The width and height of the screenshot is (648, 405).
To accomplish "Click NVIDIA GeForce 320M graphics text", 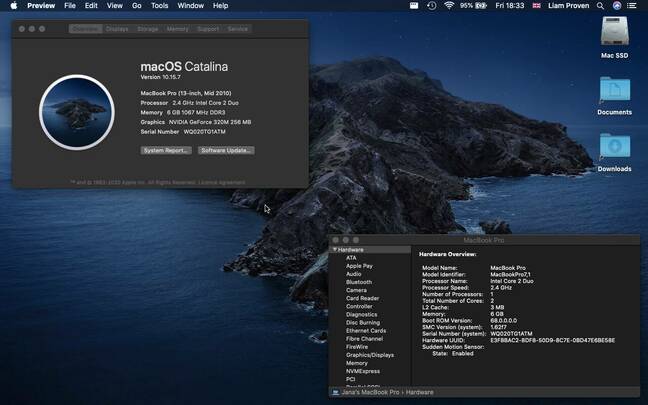I will point(210,122).
